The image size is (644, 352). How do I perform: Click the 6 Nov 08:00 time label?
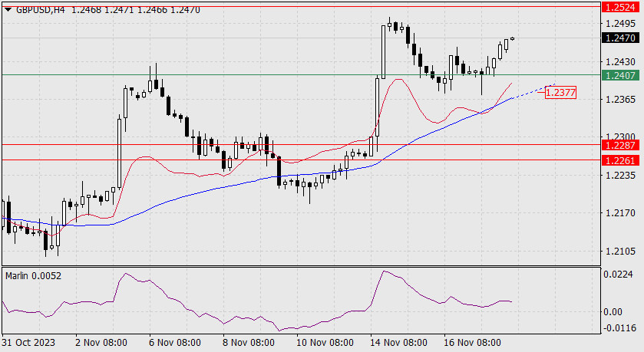(175, 343)
